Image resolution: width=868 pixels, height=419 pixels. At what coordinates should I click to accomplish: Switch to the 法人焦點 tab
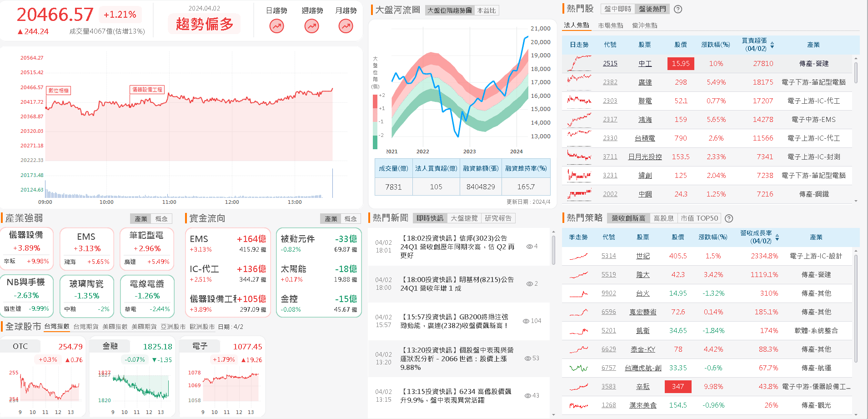[x=577, y=25]
